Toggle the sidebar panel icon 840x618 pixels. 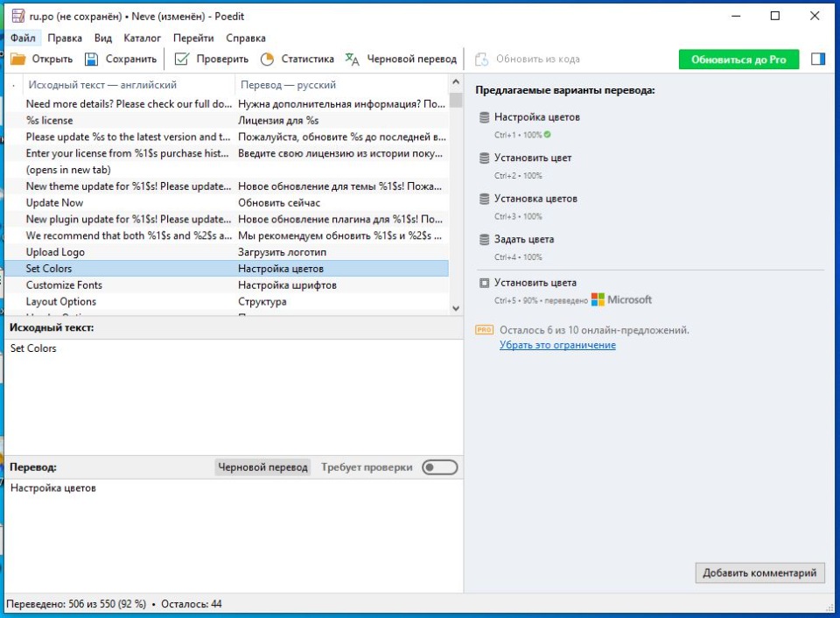click(818, 60)
